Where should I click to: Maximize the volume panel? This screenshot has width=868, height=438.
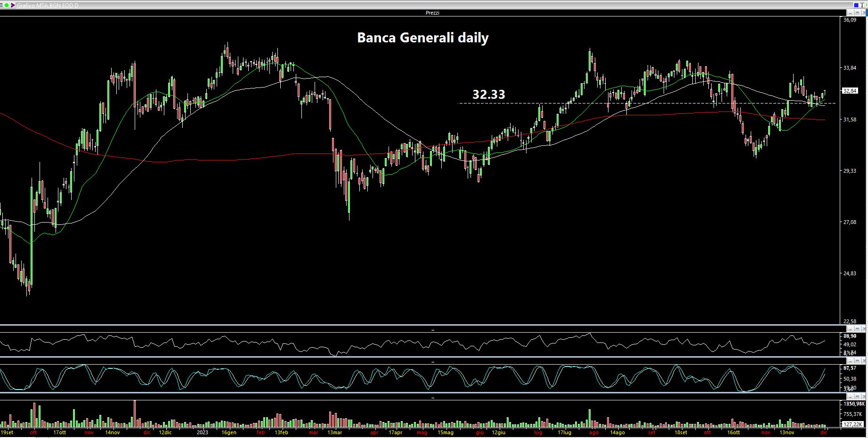pos(857,397)
